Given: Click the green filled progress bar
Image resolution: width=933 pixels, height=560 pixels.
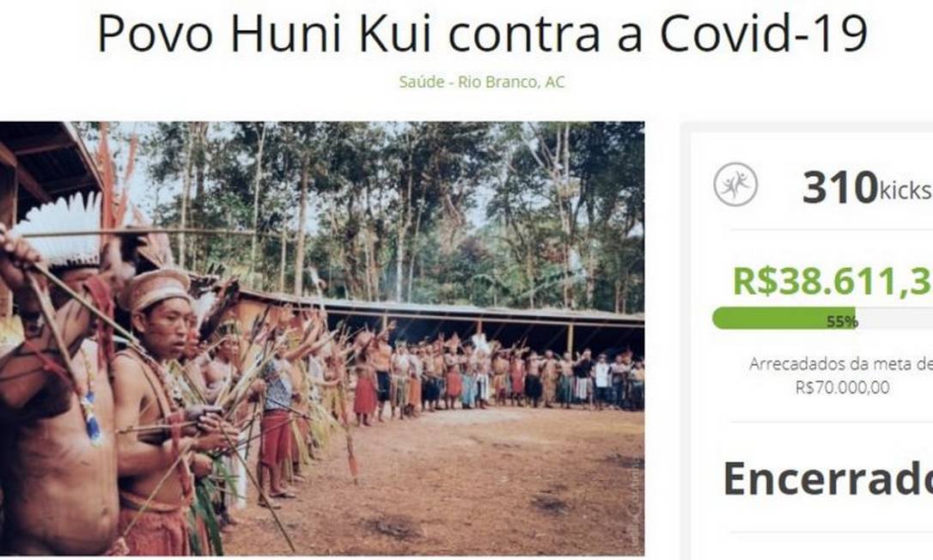Looking at the screenshot, I should click(x=784, y=318).
